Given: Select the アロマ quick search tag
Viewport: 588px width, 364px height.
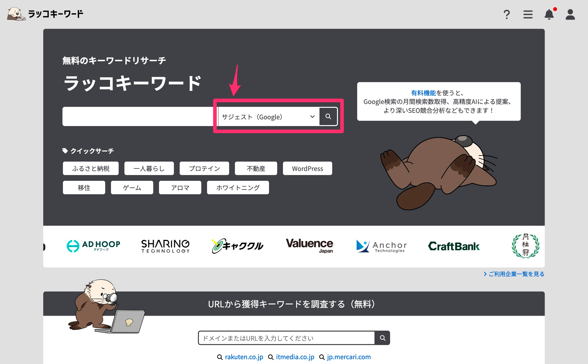Looking at the screenshot, I should coord(180,188).
